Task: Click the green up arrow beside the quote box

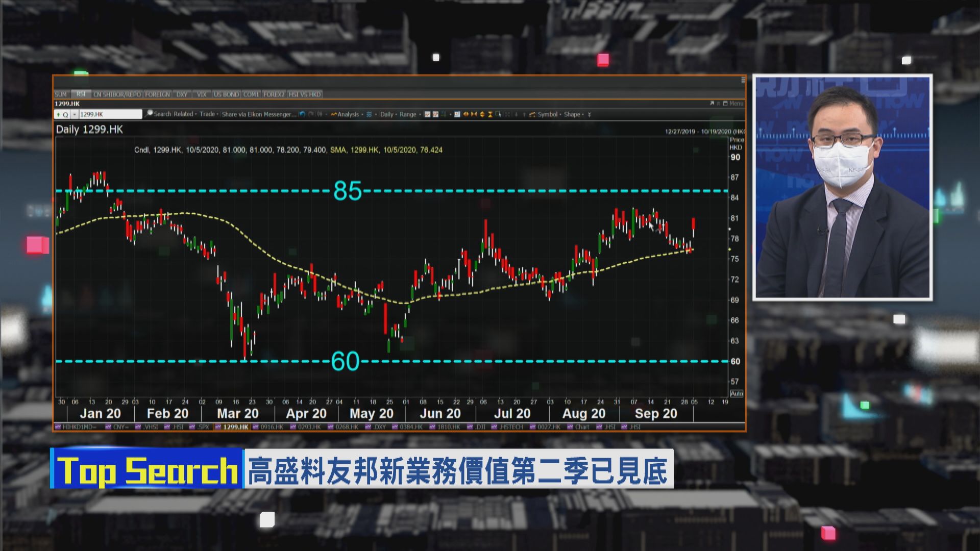Action: point(59,114)
